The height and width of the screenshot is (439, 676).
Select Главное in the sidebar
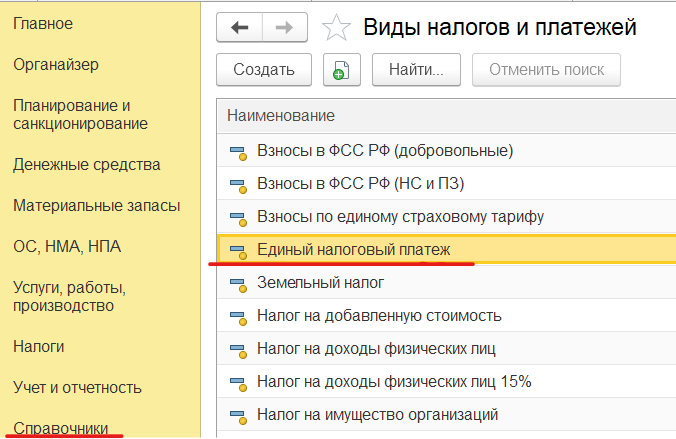coord(43,23)
